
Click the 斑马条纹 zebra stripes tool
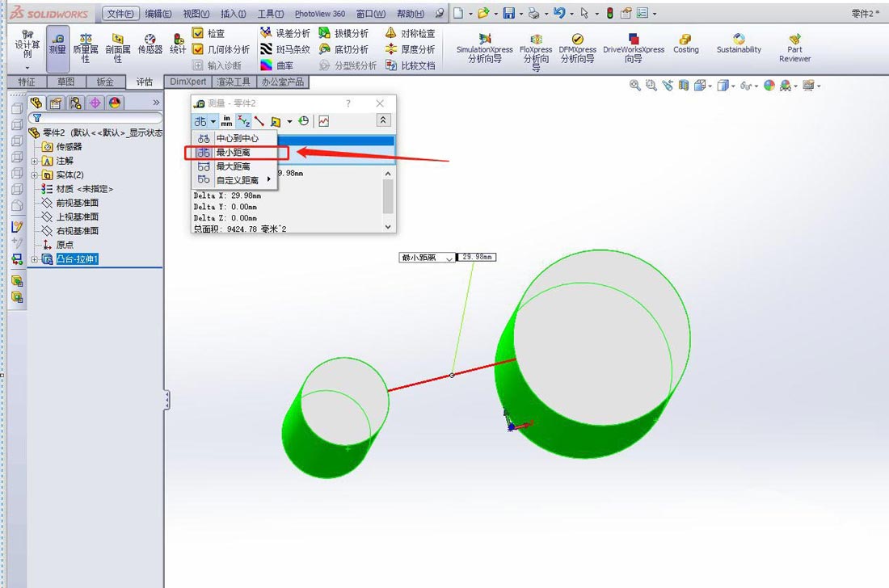[x=285, y=49]
